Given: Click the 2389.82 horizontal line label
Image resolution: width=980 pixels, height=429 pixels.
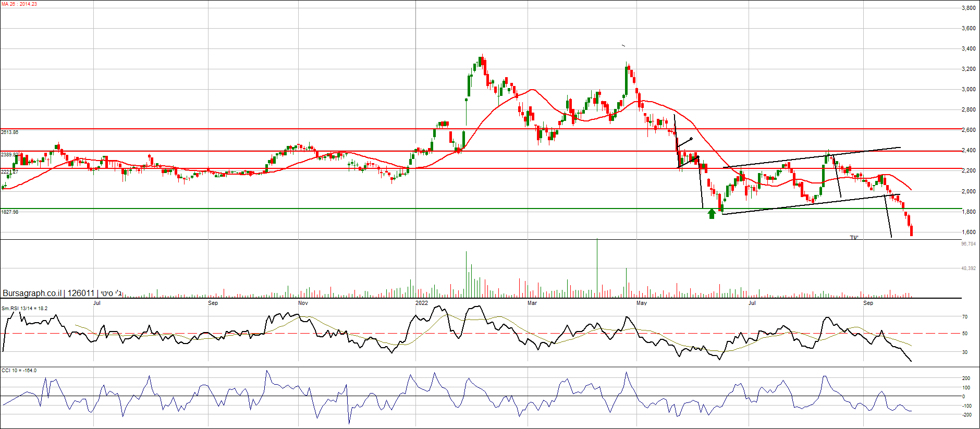Looking at the screenshot, I should pyautogui.click(x=9, y=155).
